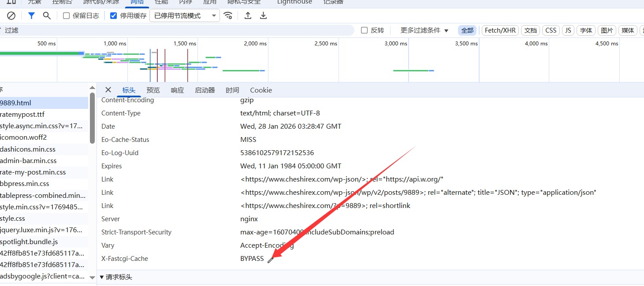Select dashicons.min.css in the request list
The image size is (644, 286).
point(28,149)
